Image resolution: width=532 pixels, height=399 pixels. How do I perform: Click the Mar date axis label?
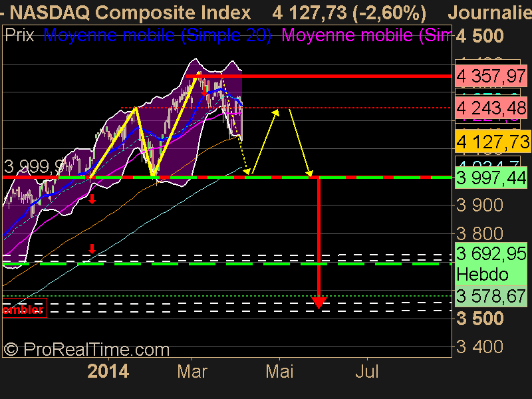tap(192, 372)
